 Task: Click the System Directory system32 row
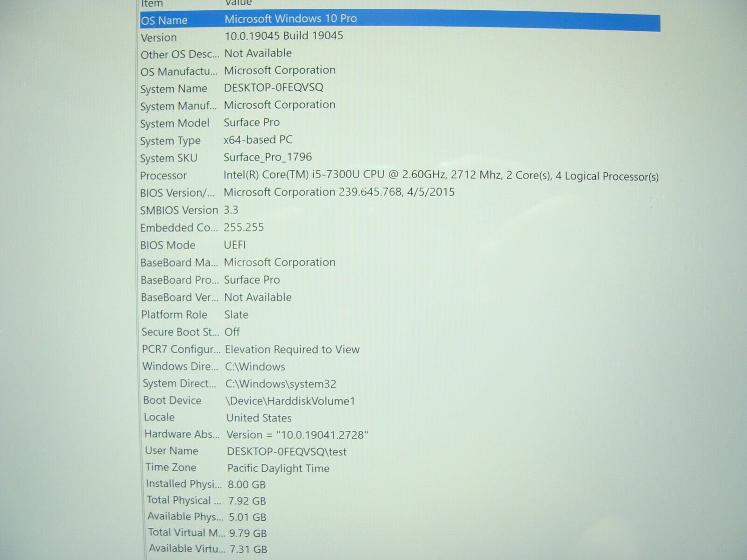tap(400, 384)
